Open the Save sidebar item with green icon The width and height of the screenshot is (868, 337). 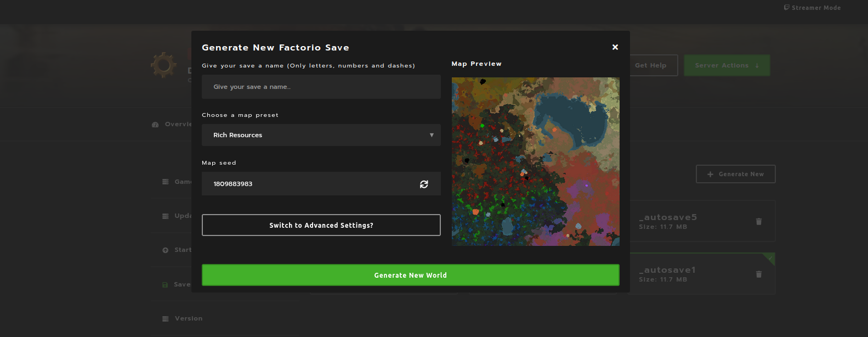pos(177,284)
